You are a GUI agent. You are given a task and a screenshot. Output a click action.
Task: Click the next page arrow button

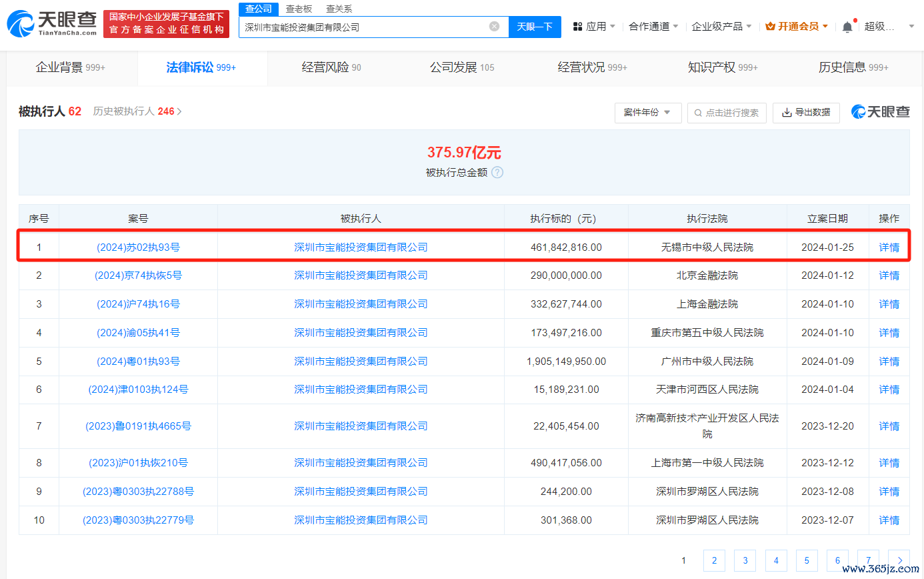coord(899,561)
